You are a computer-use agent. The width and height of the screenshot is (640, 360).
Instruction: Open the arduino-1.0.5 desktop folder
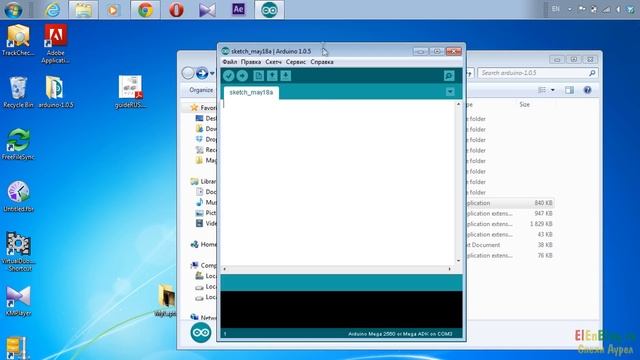[56, 92]
